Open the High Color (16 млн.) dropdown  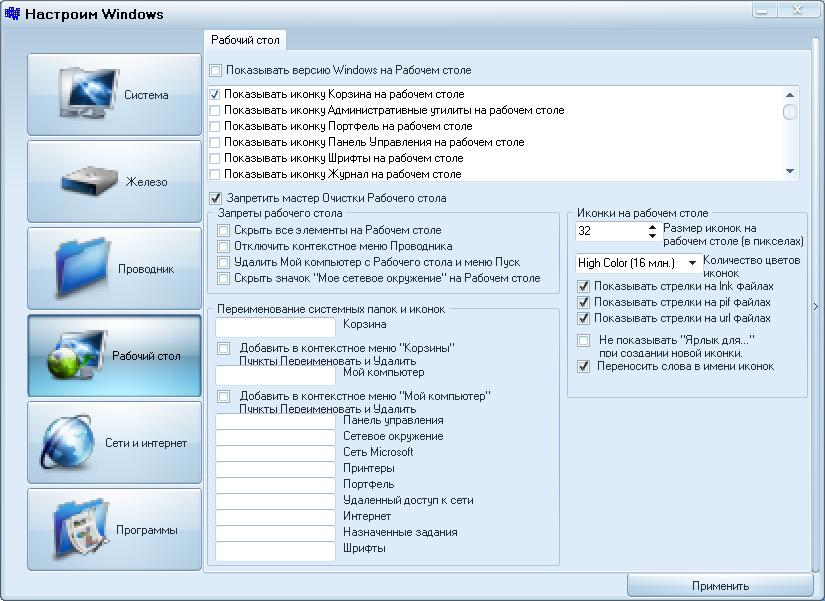(692, 263)
